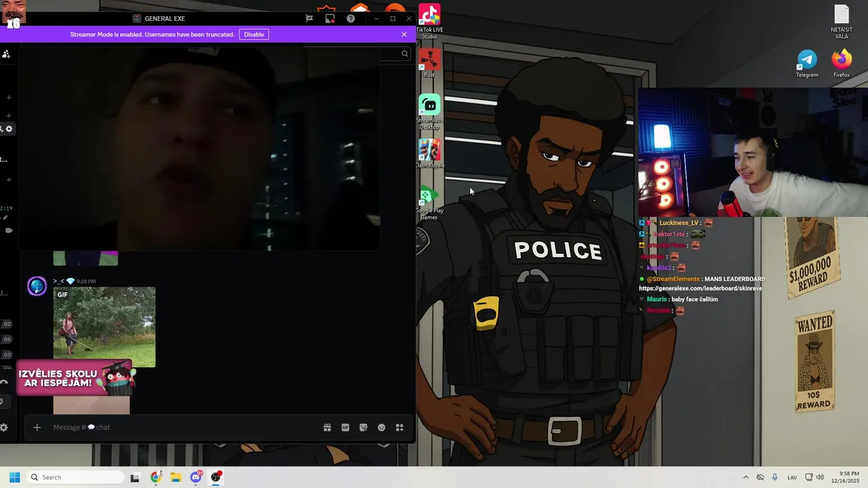868x488 pixels.
Task: Click the search magnifier in Discord's channel header
Action: pos(405,54)
